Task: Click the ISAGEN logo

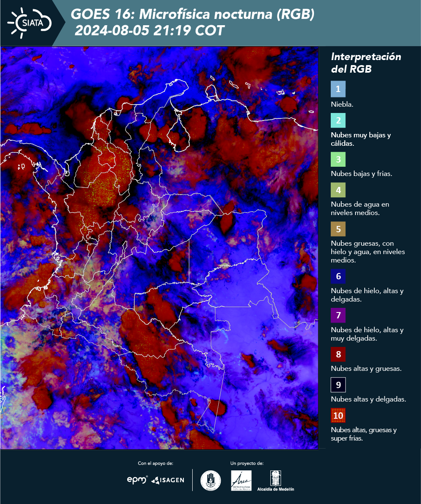Action: tap(167, 480)
